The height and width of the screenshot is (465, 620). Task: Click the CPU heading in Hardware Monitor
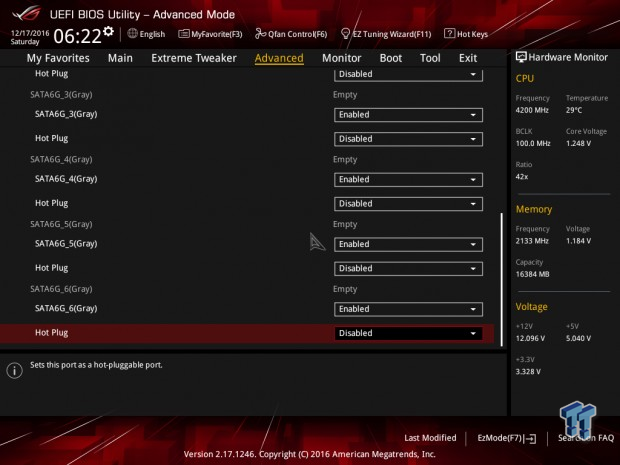pos(525,78)
